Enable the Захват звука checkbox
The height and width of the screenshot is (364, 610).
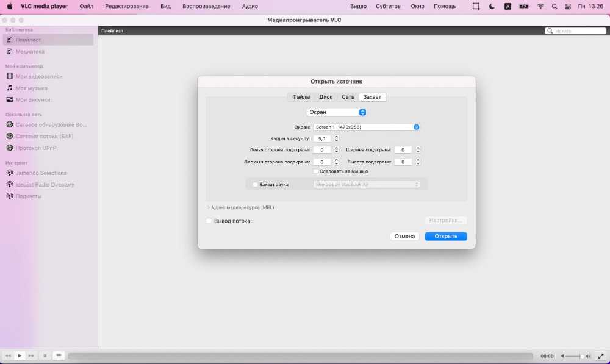[x=256, y=184]
